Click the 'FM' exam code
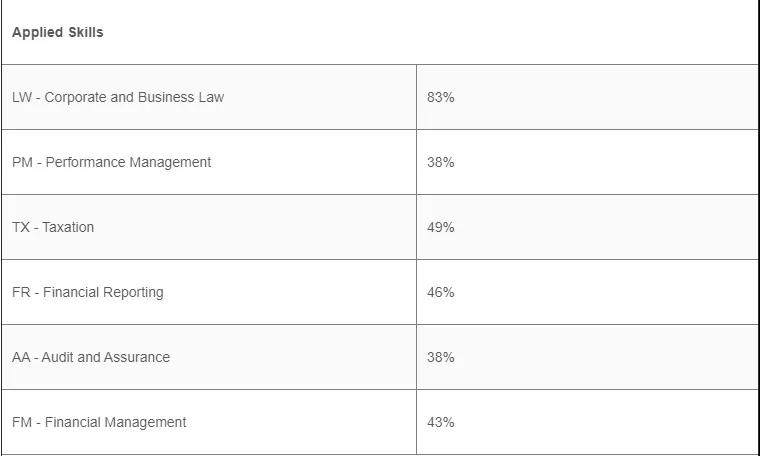Viewport: 760px width, 456px height. click(x=21, y=422)
